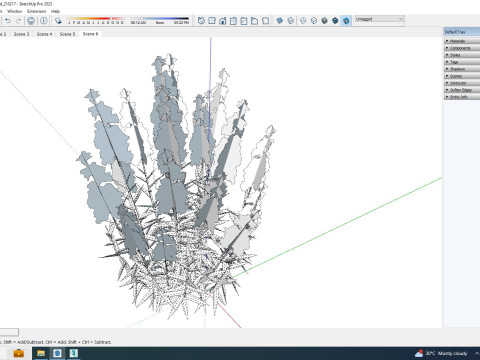The height and width of the screenshot is (360, 480).
Task: Expand the Tags tray panel
Action: [462, 62]
